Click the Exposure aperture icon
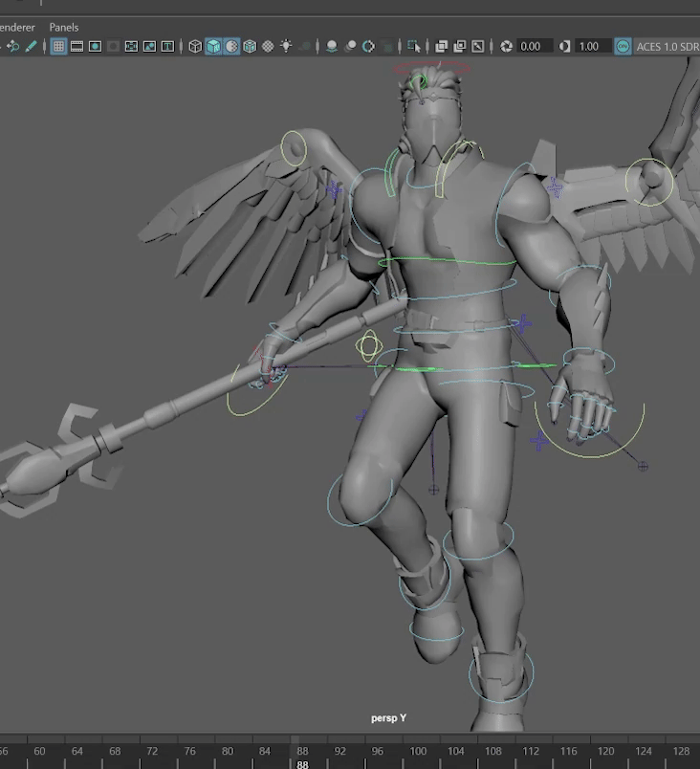Screen dimensions: 700x769 coord(506,47)
